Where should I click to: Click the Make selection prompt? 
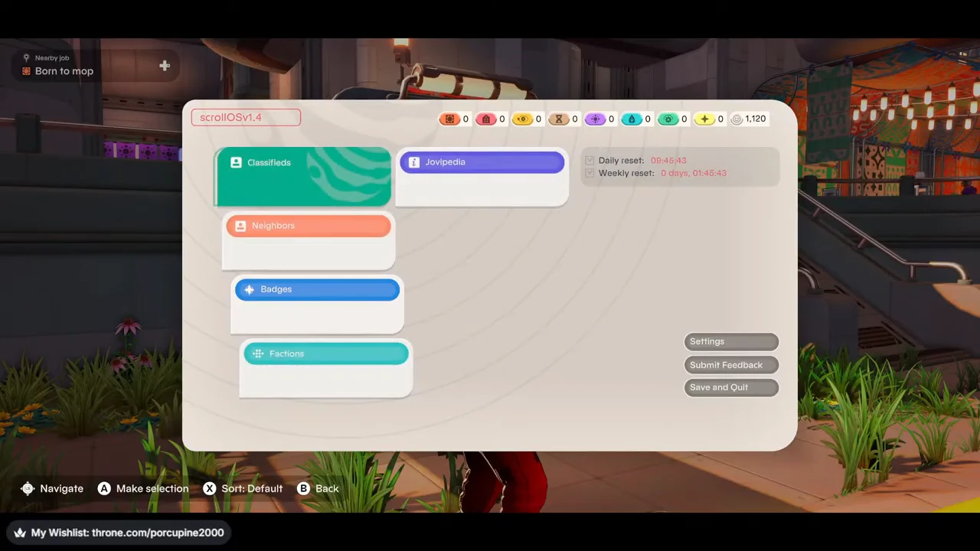click(x=143, y=488)
